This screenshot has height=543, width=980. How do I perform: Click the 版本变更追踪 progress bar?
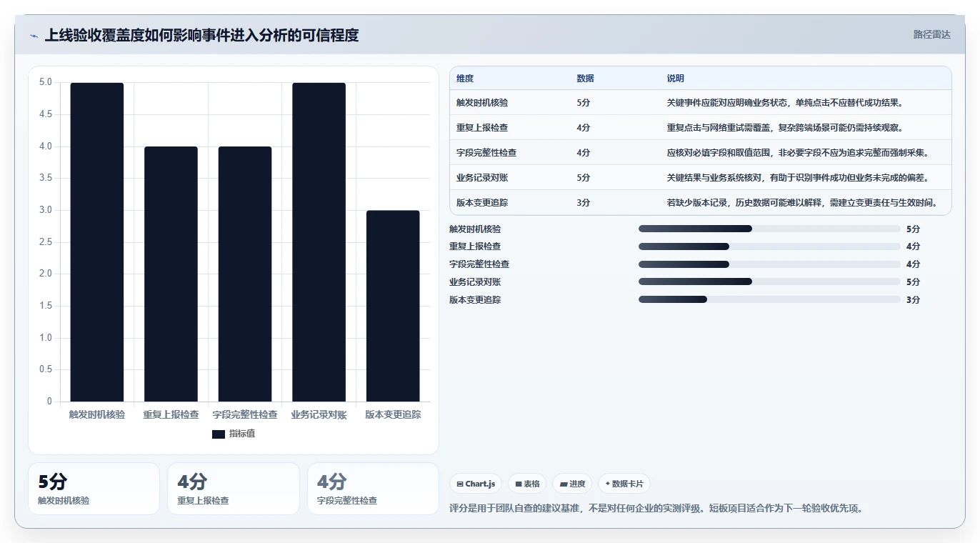(x=769, y=299)
